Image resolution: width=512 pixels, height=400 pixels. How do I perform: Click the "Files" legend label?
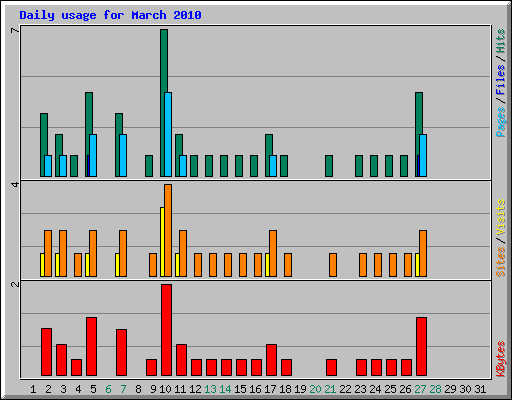[501, 80]
